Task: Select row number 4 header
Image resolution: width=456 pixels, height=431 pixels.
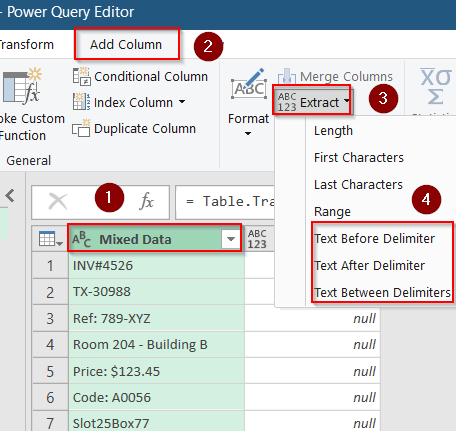Action: click(50, 345)
